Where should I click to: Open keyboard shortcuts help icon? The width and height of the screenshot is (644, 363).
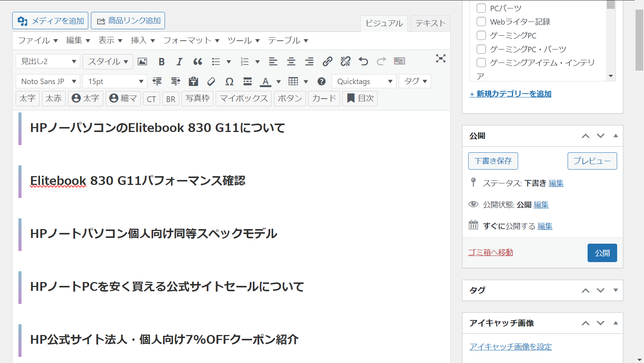point(322,81)
